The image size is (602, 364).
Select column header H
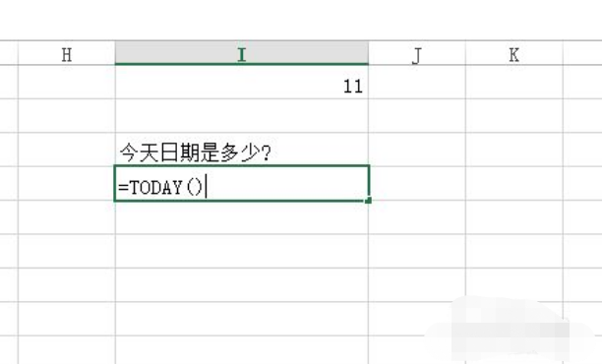(67, 53)
